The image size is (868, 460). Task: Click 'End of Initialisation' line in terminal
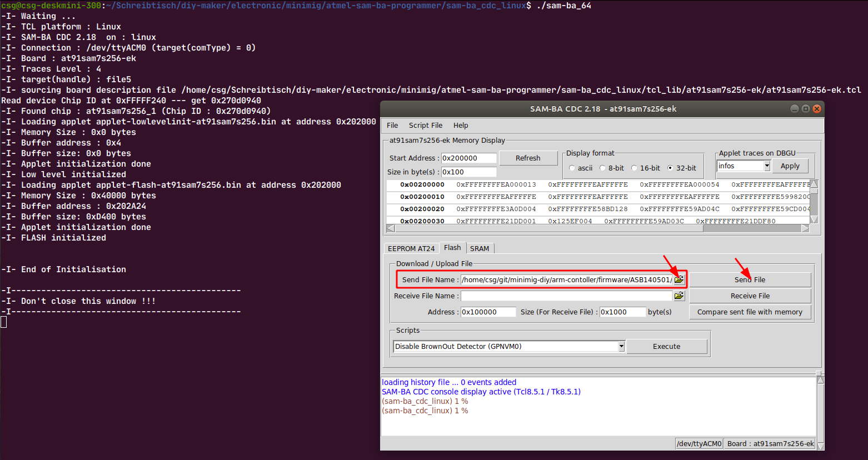(x=63, y=269)
